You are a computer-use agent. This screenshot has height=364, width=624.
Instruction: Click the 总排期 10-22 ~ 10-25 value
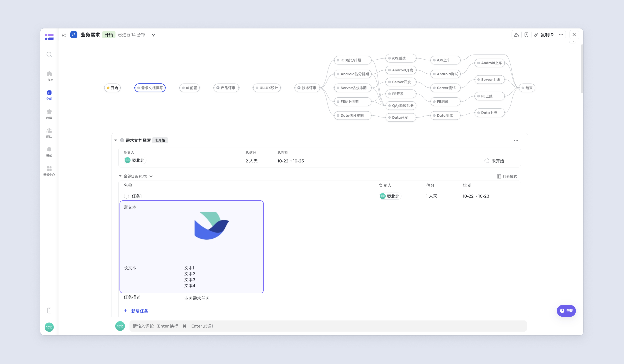[291, 161]
